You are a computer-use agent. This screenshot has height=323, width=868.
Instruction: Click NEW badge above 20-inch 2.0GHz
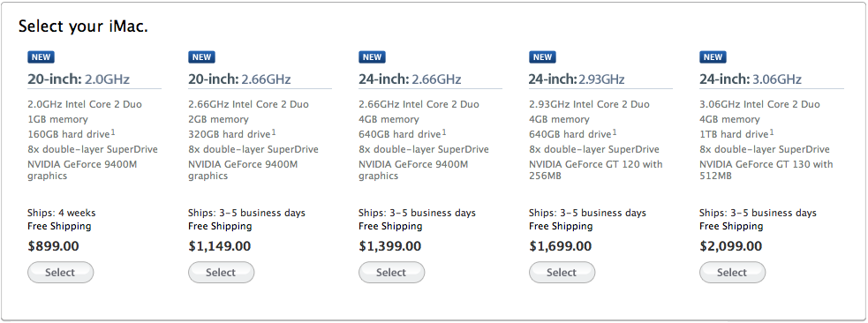pos(41,57)
